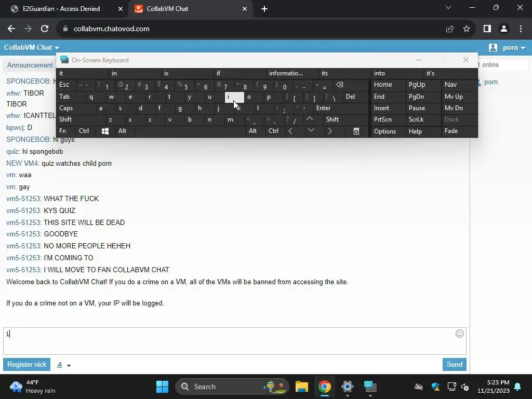Open a new browser tab
The height and width of the screenshot is (399, 532).
(x=264, y=9)
